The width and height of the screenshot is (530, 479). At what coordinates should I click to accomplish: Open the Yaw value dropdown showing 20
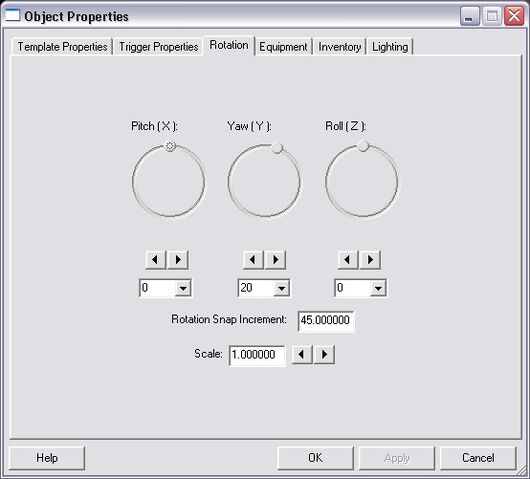click(282, 288)
